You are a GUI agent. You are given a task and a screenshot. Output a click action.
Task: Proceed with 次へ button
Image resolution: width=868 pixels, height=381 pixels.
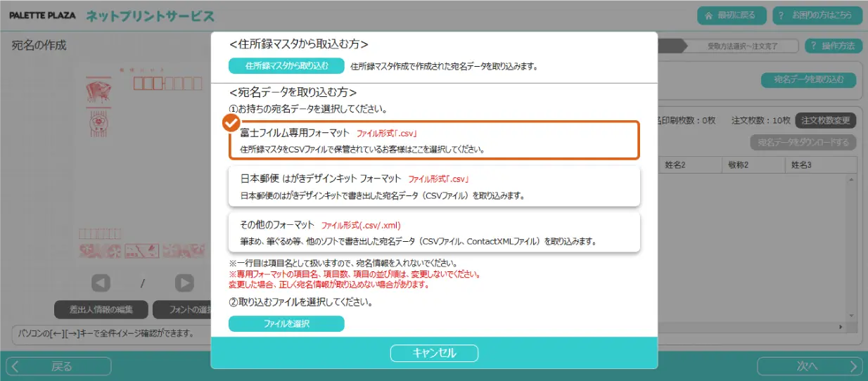(810, 366)
